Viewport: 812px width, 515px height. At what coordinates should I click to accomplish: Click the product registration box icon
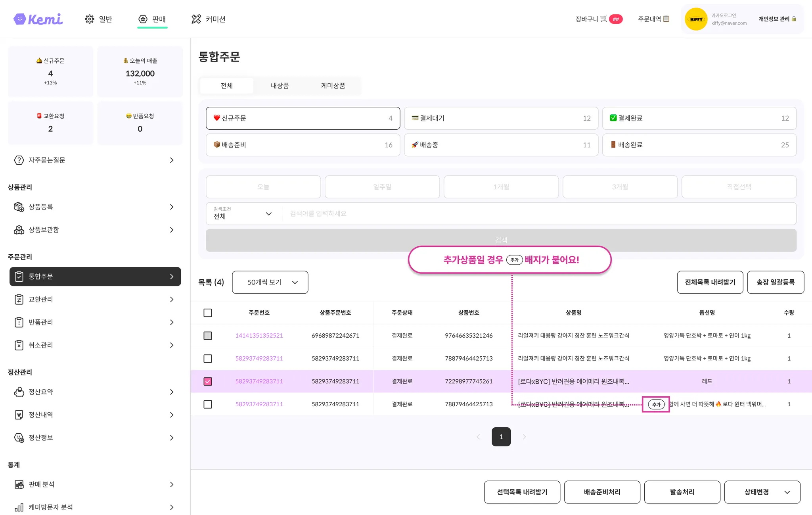click(19, 207)
